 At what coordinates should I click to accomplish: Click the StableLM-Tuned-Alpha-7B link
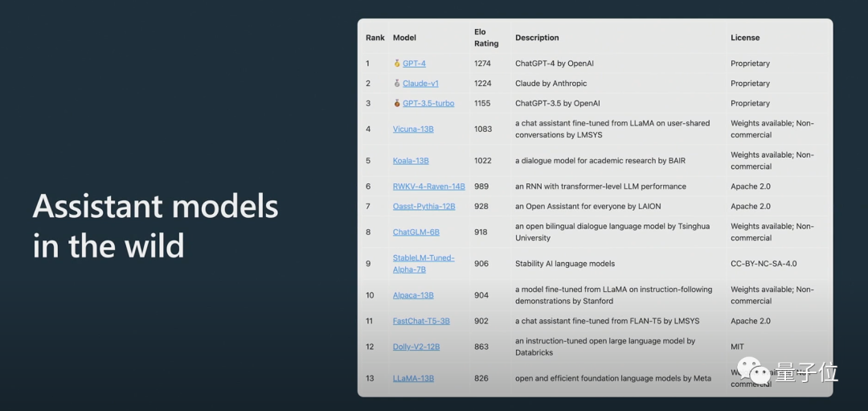point(424,264)
